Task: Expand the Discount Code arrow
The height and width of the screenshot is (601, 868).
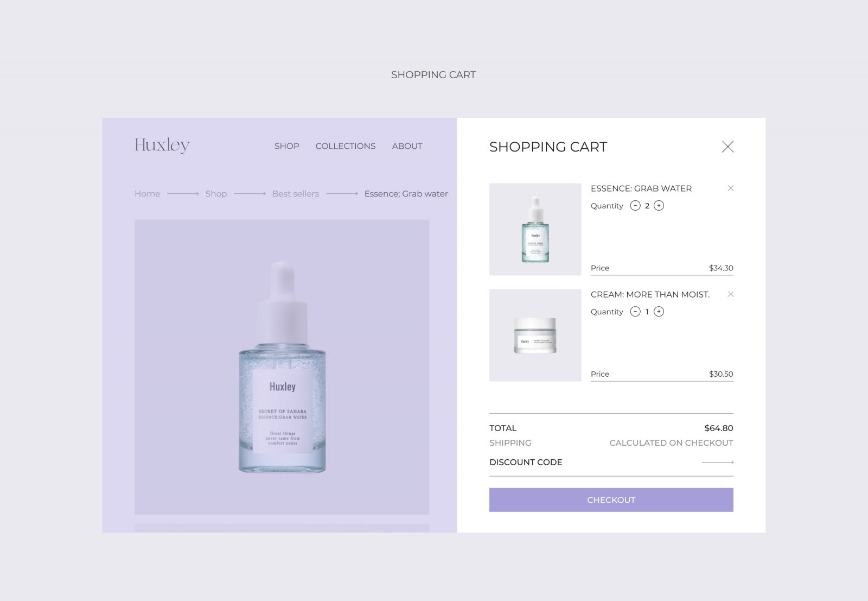Action: tap(718, 463)
